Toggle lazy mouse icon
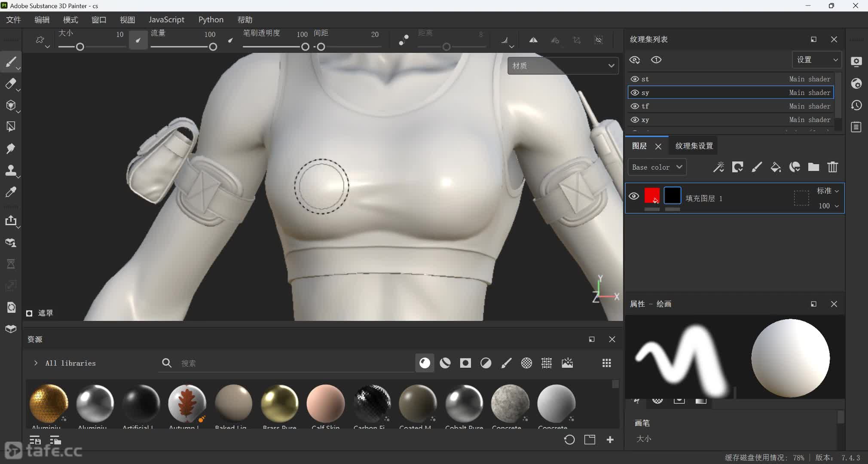The height and width of the screenshot is (464, 868). [x=403, y=40]
